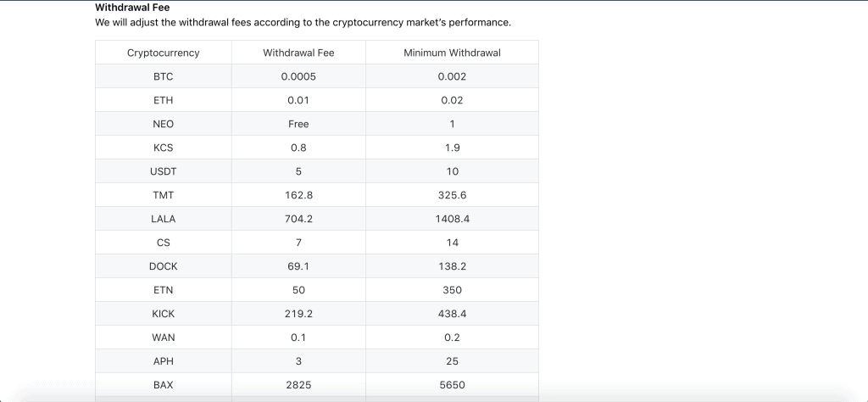Select the DOCK minimum withdrawal 138.2
Image resolution: width=868 pixels, height=402 pixels.
point(452,266)
